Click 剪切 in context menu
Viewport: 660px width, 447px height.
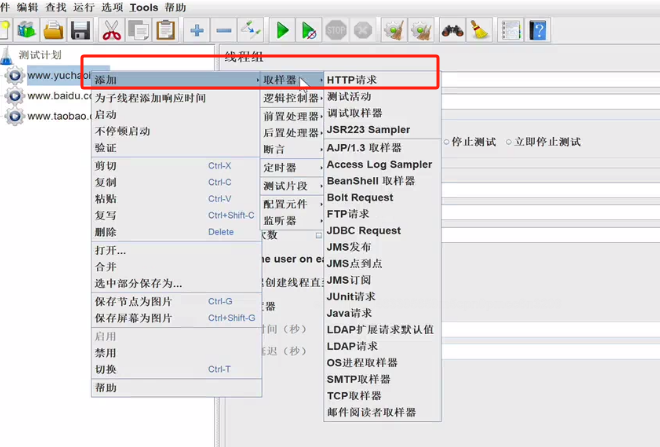176,166
